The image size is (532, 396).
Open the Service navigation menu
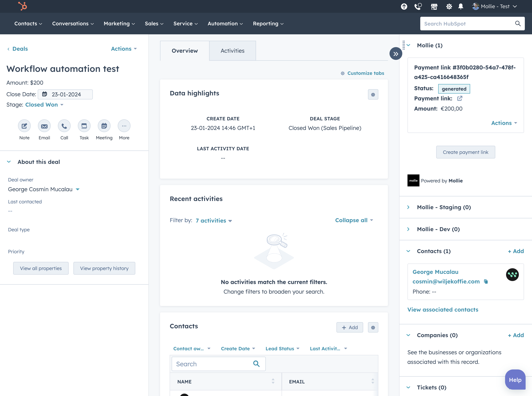[x=185, y=24]
